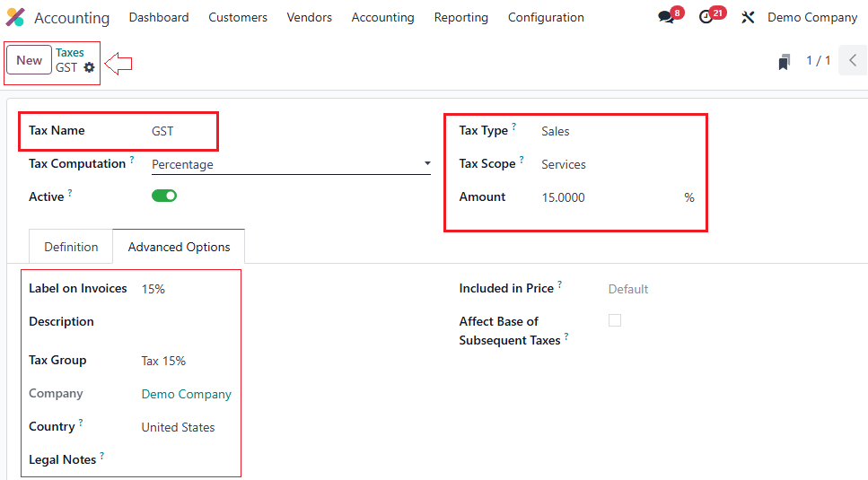
Task: Click the Accounting app logo icon
Action: pos(15,17)
